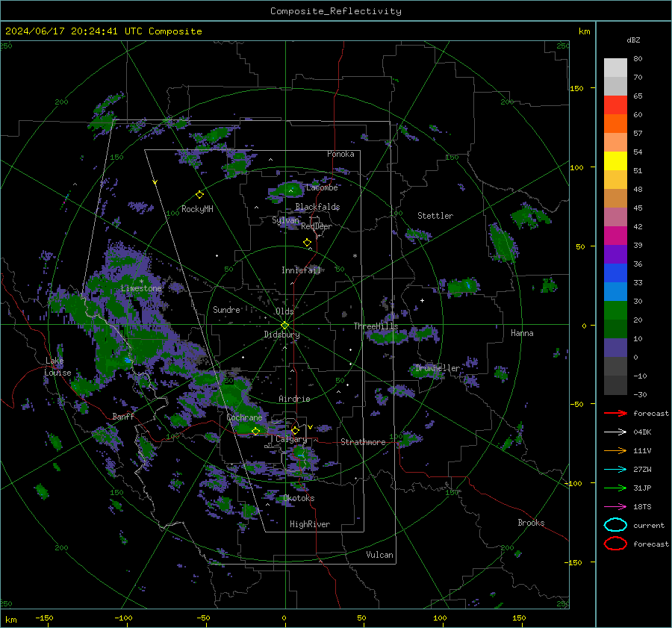This screenshot has height=628, width=672.
Task: Click the Hanna city label
Action: pos(522,333)
